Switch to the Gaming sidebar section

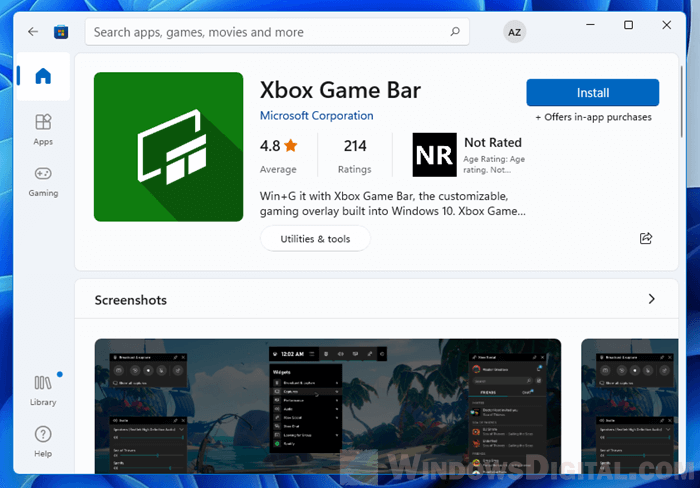pyautogui.click(x=43, y=182)
